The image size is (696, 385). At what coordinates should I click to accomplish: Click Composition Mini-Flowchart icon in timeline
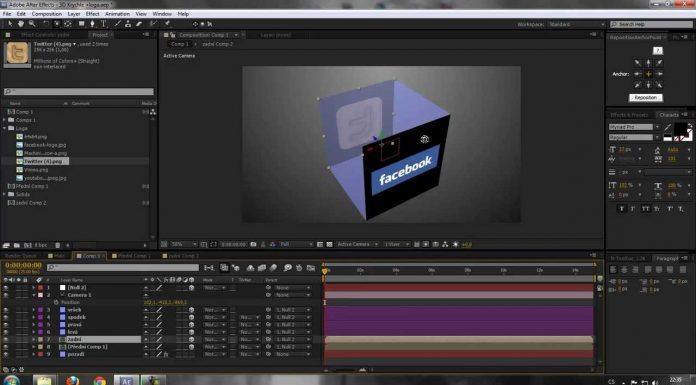click(209, 267)
